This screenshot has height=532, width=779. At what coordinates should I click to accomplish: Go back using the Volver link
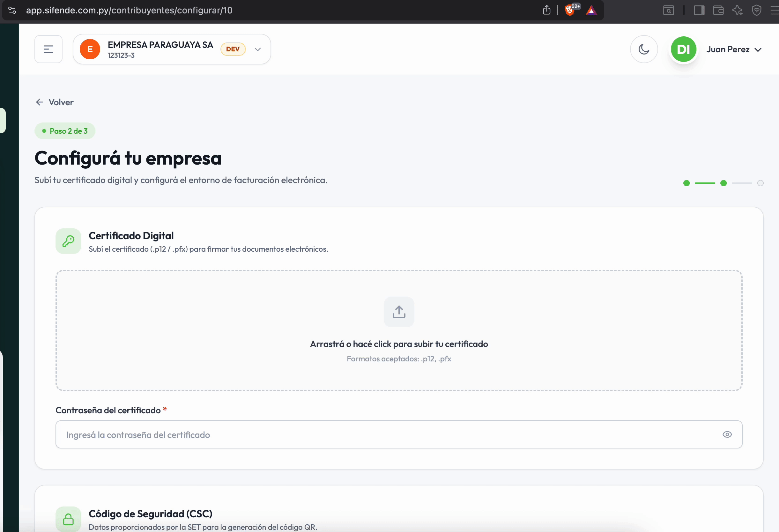55,102
